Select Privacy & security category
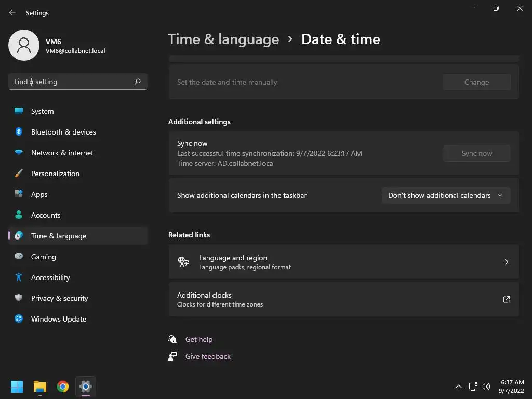Viewport: 532px width, 399px height. pos(59,298)
